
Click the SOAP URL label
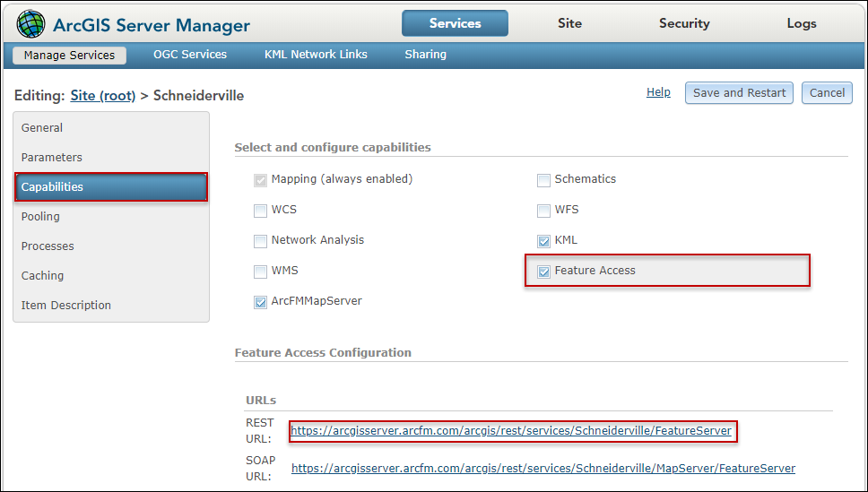[x=260, y=468]
